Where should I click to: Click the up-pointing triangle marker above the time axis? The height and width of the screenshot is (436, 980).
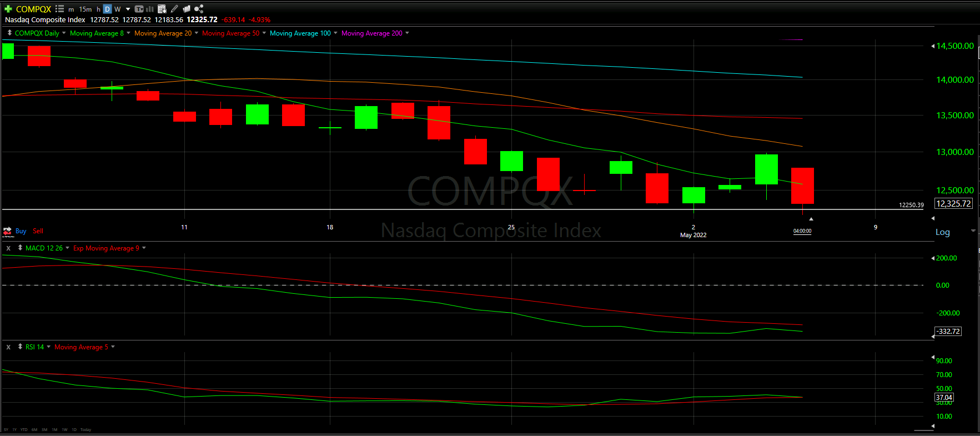pos(811,219)
